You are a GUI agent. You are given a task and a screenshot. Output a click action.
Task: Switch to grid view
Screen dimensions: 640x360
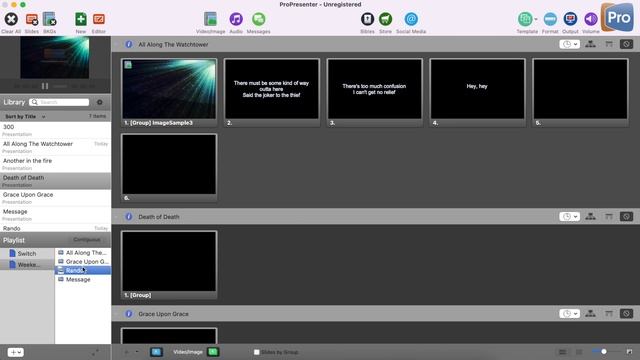pyautogui.click(x=579, y=352)
